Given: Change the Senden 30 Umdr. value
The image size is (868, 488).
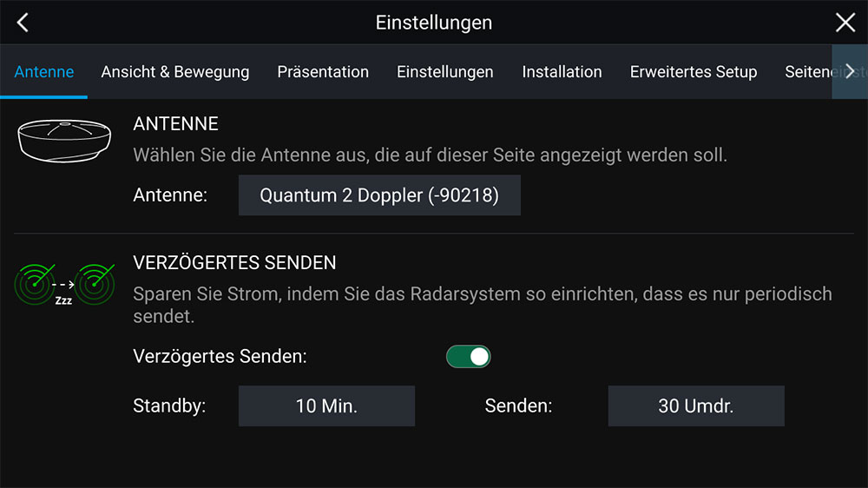Looking at the screenshot, I should pos(695,406).
